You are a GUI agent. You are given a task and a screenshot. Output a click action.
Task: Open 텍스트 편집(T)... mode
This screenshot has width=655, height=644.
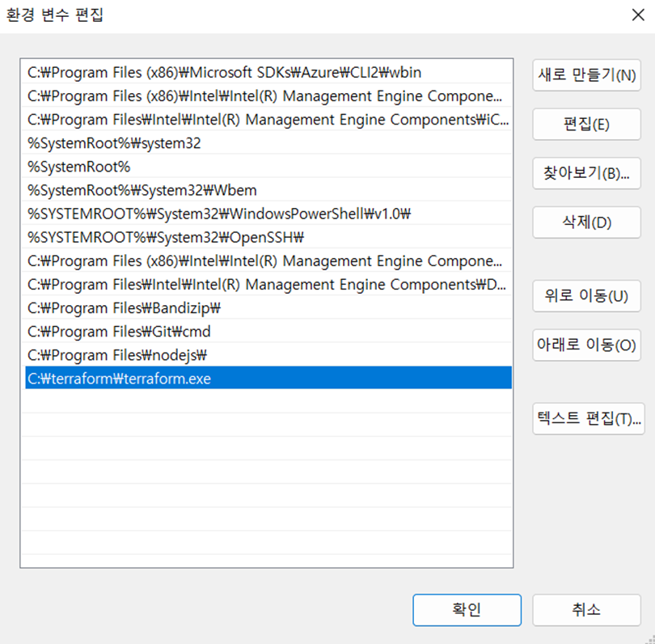(589, 418)
